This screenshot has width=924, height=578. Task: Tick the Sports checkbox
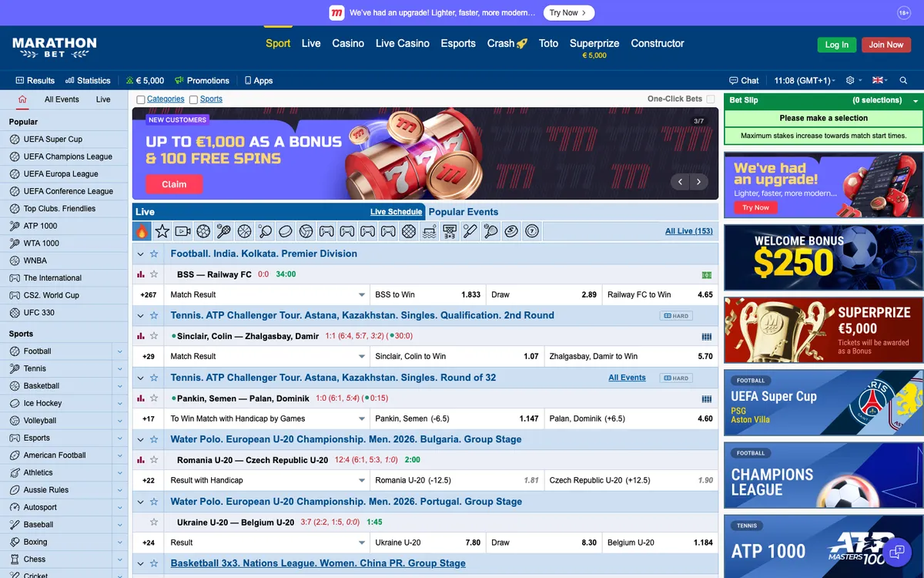(194, 99)
